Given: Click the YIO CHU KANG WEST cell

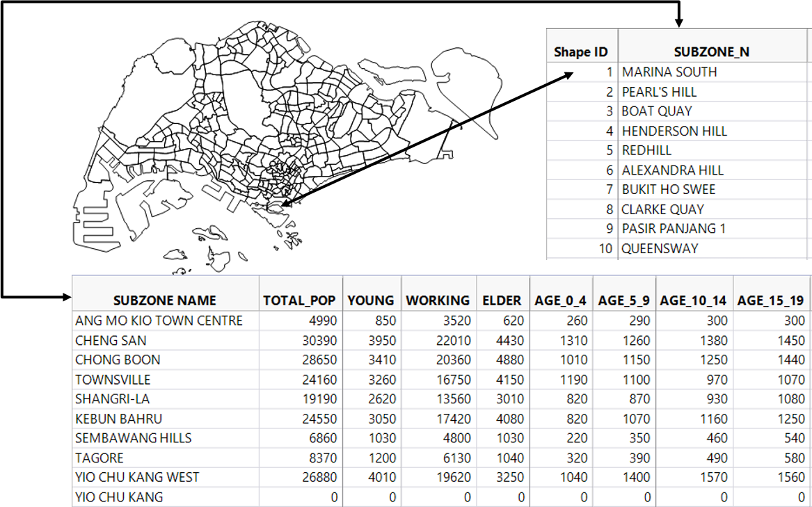Looking at the screenshot, I should [x=165, y=477].
